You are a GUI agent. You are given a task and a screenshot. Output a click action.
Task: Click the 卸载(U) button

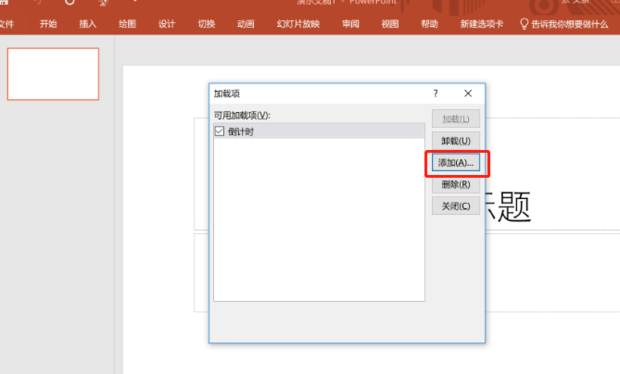(456, 141)
